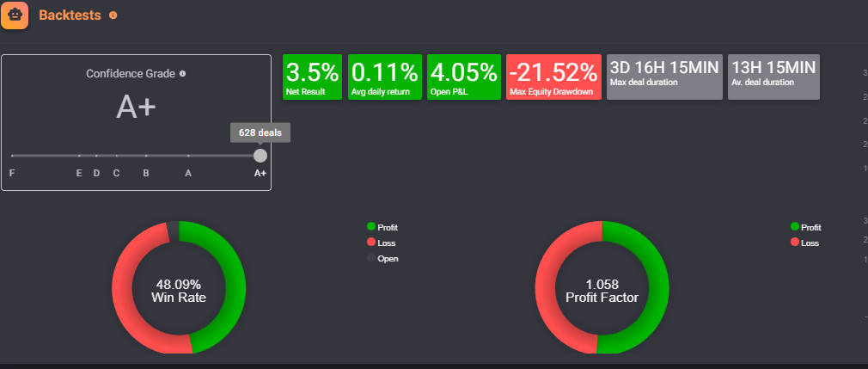This screenshot has height=369, width=868.
Task: Click the Backtests robot icon
Action: (15, 15)
